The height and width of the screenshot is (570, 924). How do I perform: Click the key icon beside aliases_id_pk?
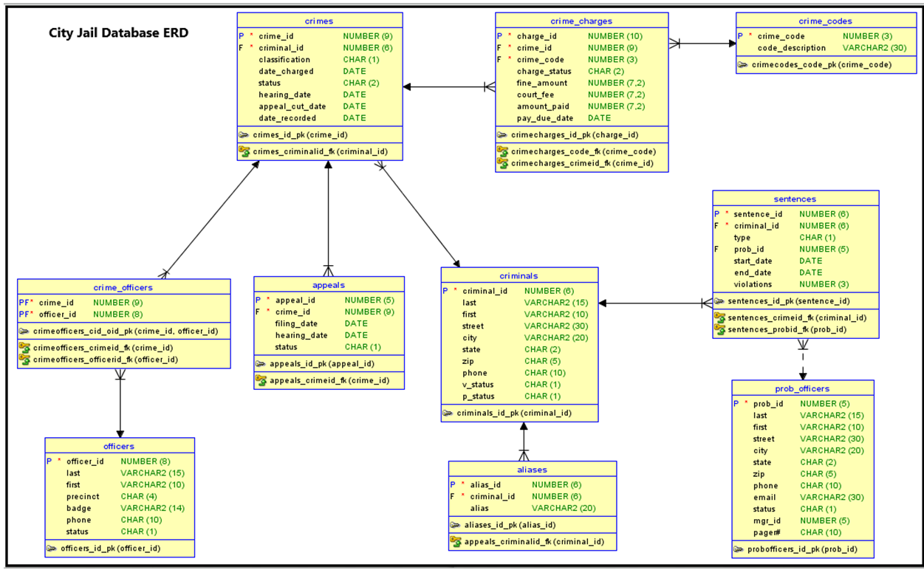[454, 525]
